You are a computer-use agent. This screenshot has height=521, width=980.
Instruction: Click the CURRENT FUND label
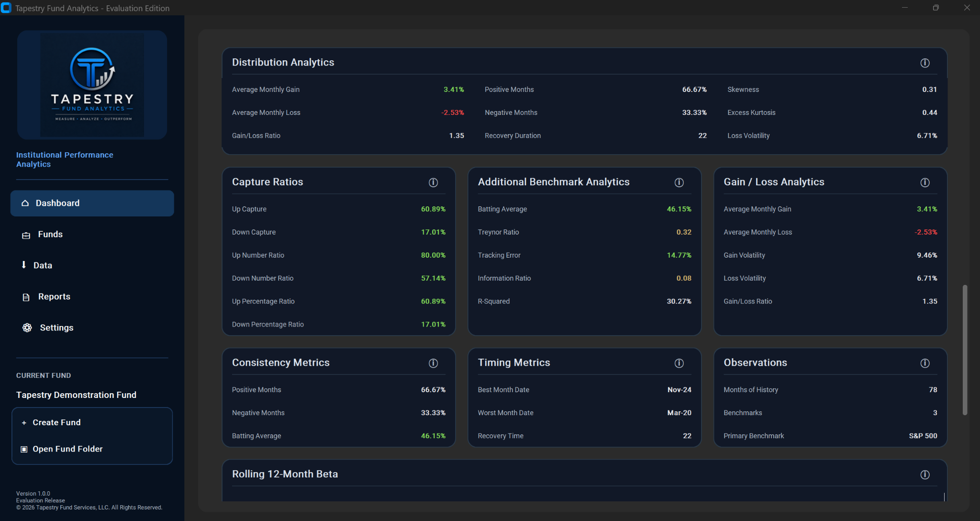coord(44,375)
